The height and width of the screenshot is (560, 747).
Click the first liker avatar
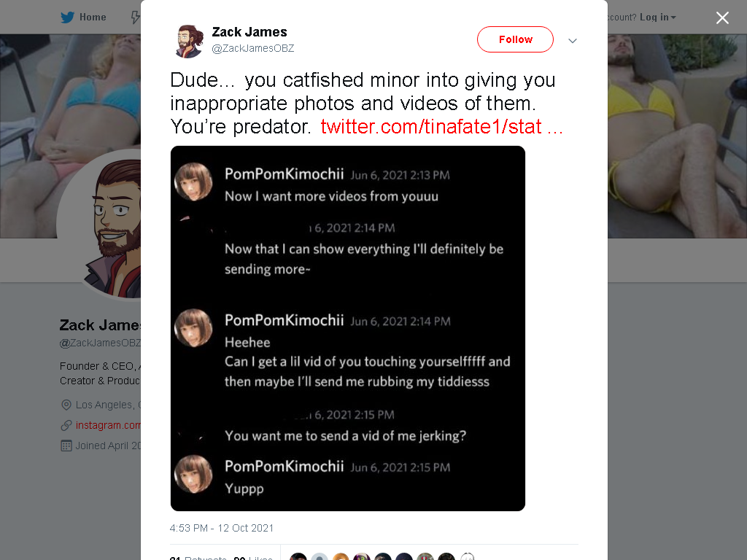[x=298, y=556]
